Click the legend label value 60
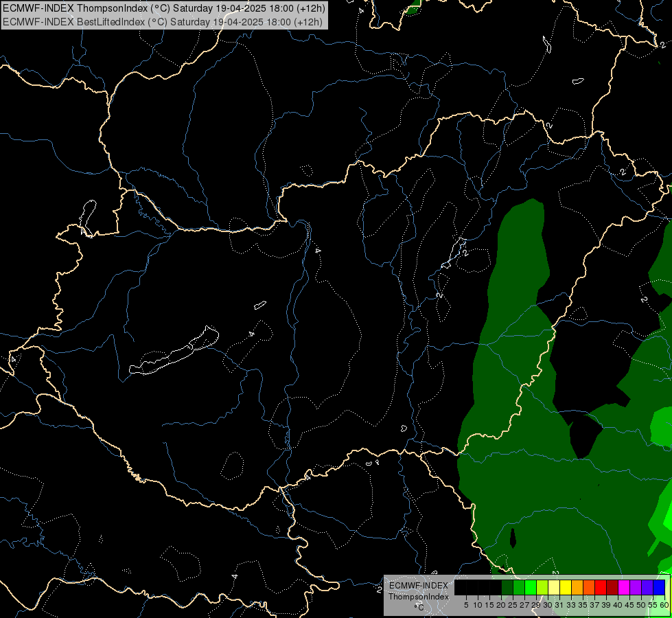 [664, 605]
